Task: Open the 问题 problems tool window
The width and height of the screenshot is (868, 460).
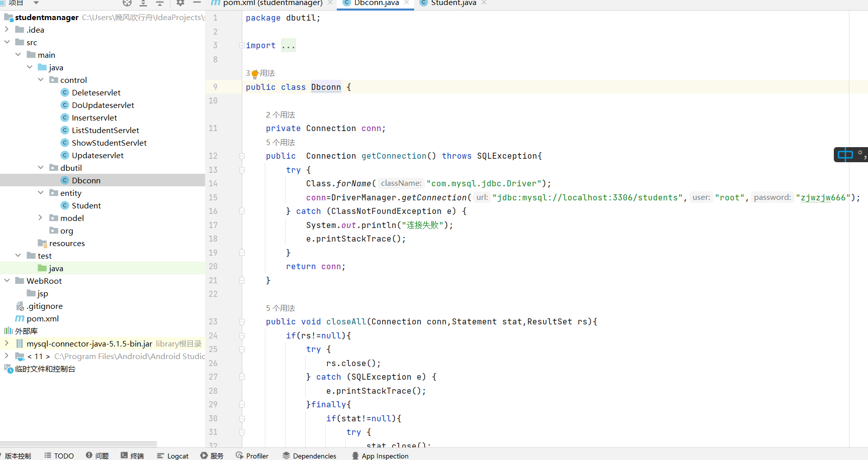Action: pos(98,455)
